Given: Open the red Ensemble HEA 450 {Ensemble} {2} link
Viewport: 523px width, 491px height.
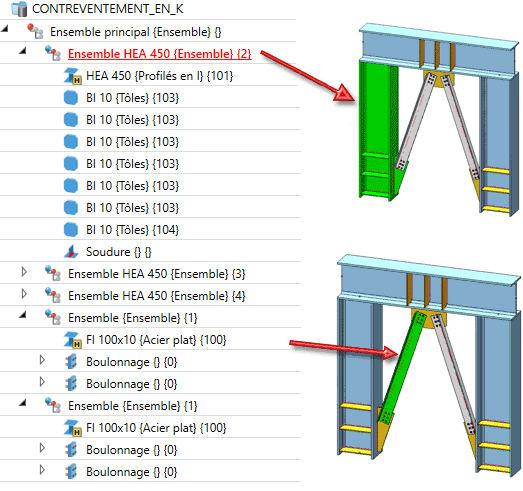Looking at the screenshot, I should (x=159, y=54).
